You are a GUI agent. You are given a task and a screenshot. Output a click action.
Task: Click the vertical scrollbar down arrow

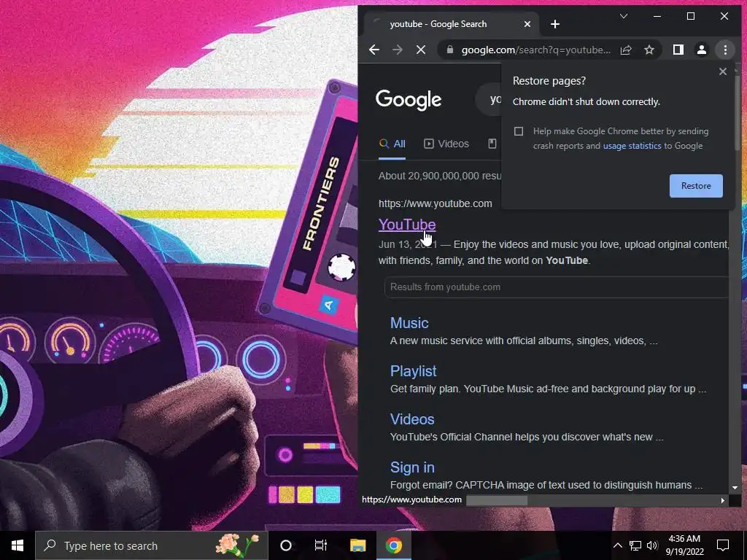[735, 488]
